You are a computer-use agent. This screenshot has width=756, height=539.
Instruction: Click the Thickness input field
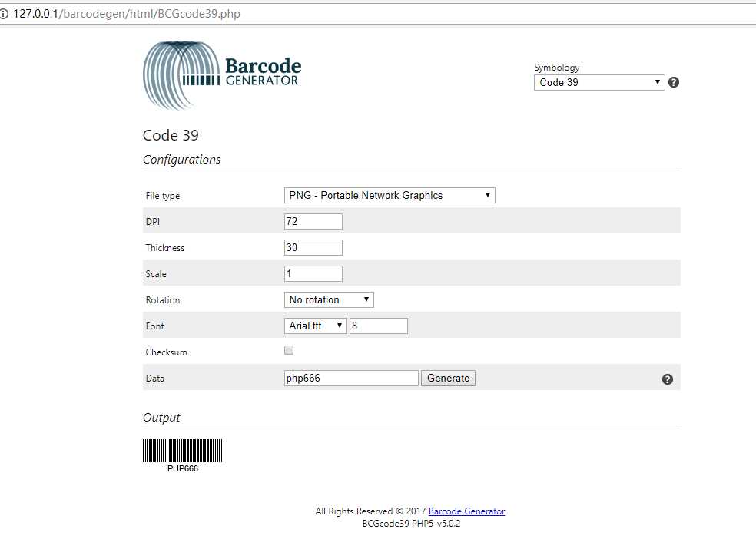[x=313, y=247]
